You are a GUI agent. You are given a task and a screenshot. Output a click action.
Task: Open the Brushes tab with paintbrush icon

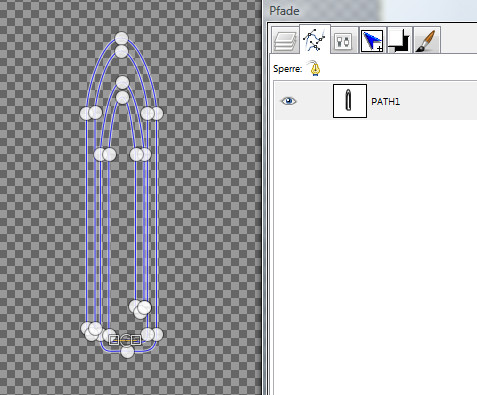pos(426,41)
